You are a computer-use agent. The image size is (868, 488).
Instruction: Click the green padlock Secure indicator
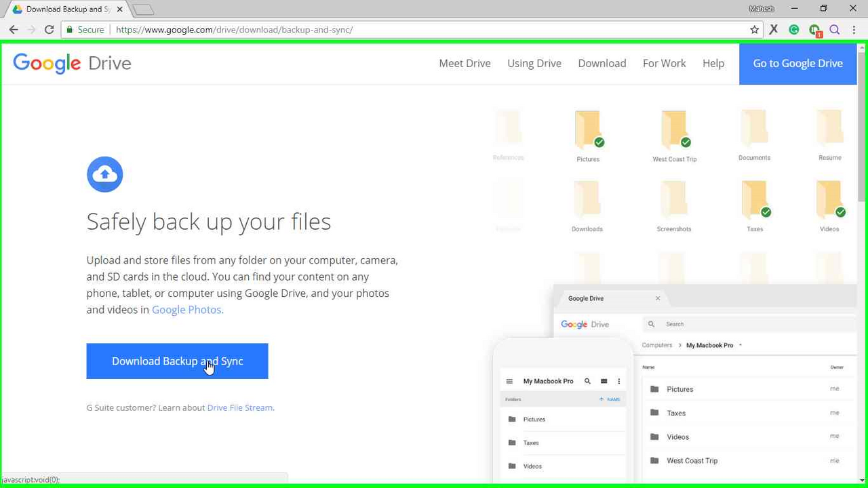(x=85, y=30)
